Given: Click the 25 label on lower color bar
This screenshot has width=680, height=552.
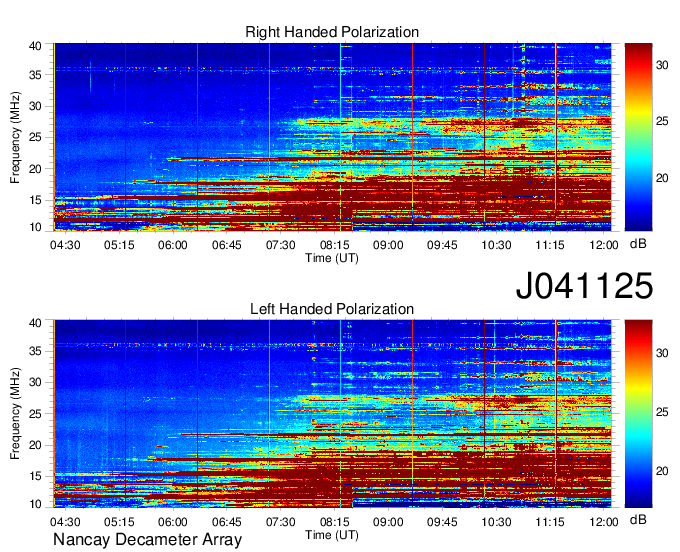Looking at the screenshot, I should (x=662, y=412).
